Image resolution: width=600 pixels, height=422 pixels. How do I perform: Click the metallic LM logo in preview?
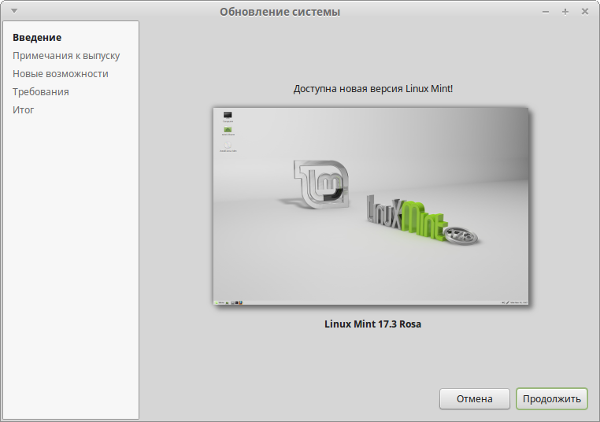pos(322,183)
